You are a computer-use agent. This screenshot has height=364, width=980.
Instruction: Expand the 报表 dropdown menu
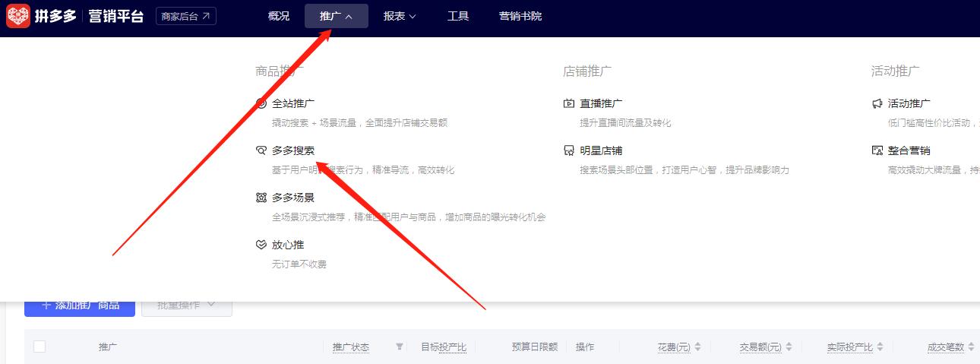tap(400, 16)
